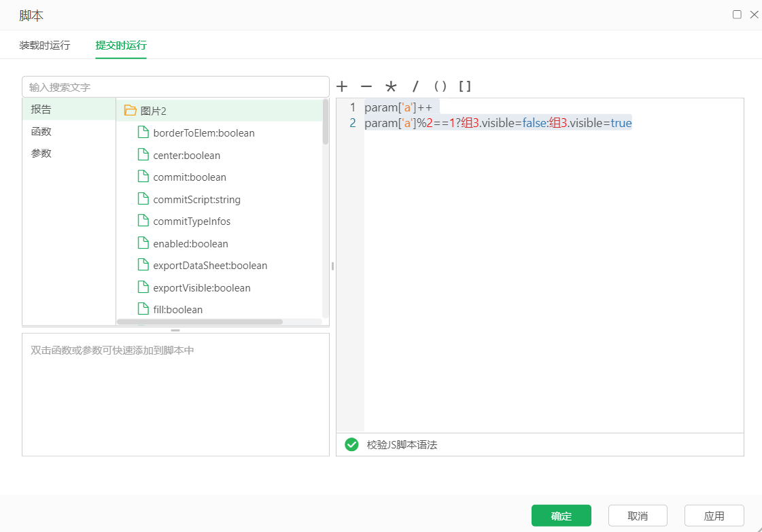Insert square brackets into script

click(x=464, y=86)
